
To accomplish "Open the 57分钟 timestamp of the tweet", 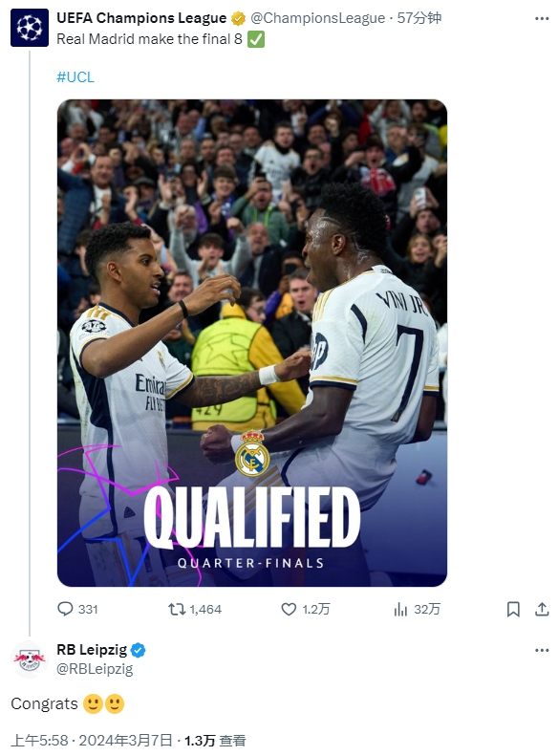I will [419, 18].
